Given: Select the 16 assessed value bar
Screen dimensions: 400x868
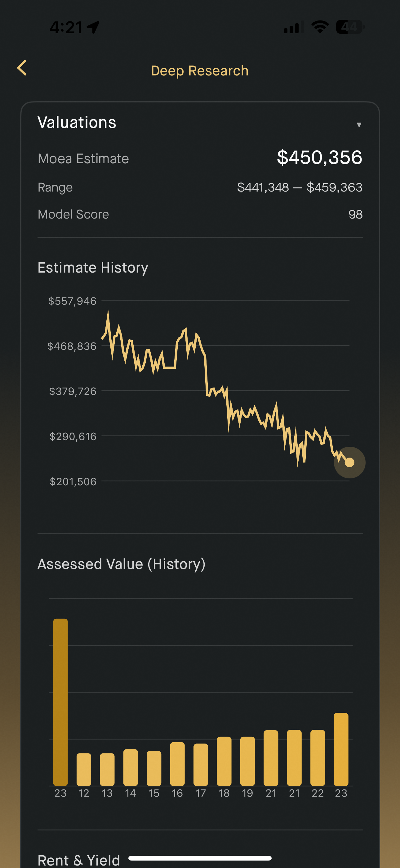Looking at the screenshot, I should [x=177, y=764].
